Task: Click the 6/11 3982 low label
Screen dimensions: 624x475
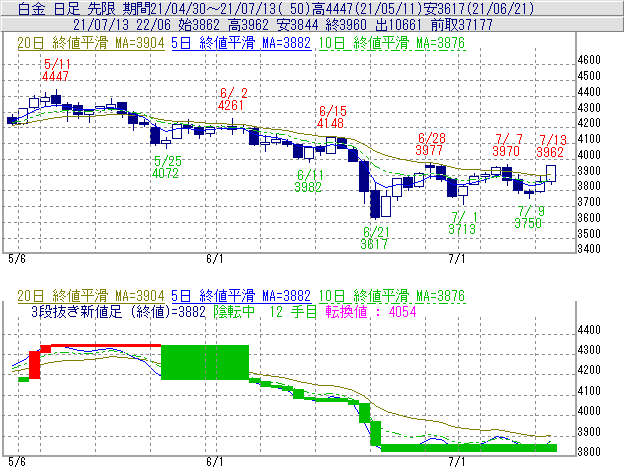Action: coord(309,181)
